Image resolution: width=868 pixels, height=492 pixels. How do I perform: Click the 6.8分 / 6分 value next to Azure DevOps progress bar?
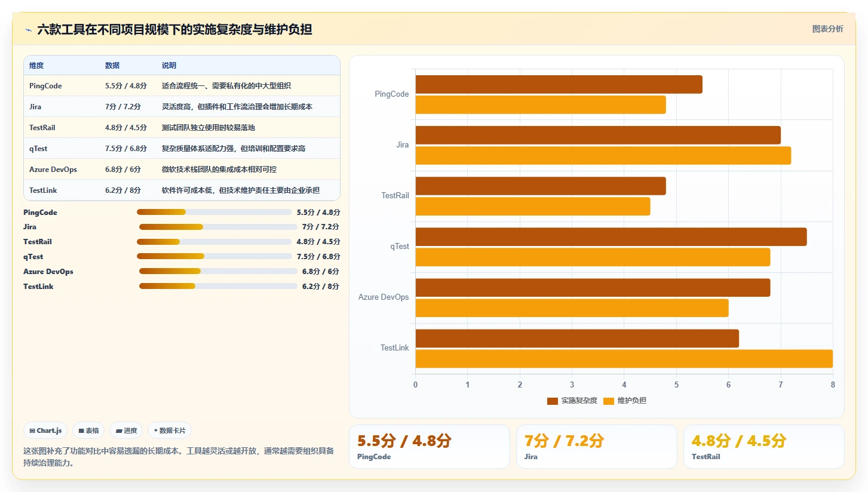click(321, 271)
